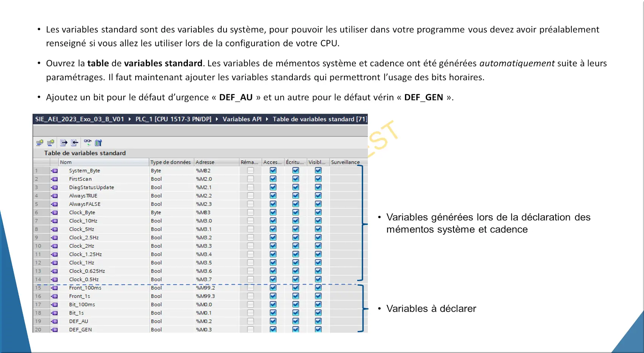Click the first insert-row toolbar icon
Image resolution: width=644 pixels, height=353 pixels.
(x=40, y=143)
